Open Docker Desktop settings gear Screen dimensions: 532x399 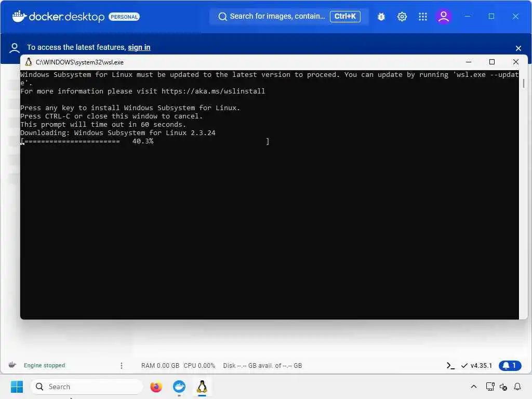point(402,16)
